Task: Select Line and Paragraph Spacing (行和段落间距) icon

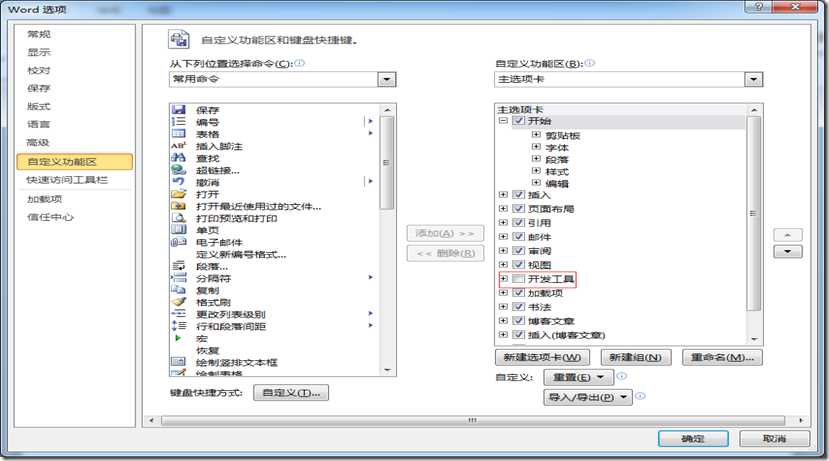Action: (x=179, y=326)
